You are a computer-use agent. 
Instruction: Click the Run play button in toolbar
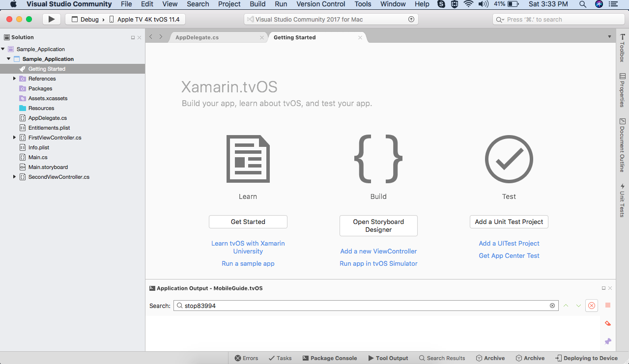click(51, 20)
